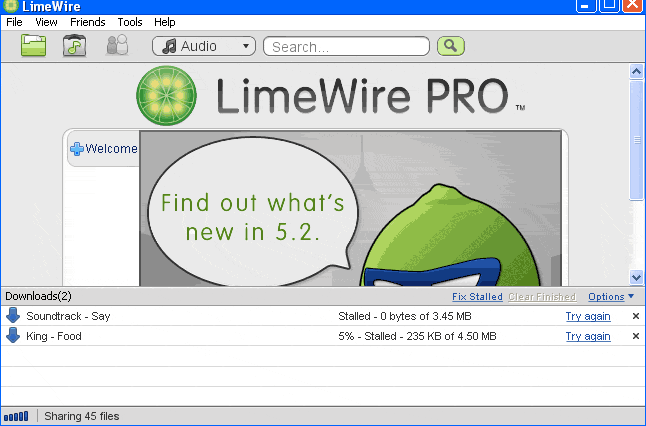
Task: Click '5% - Stalled - 235 KB of 4.50 MB' status
Action: point(417,336)
